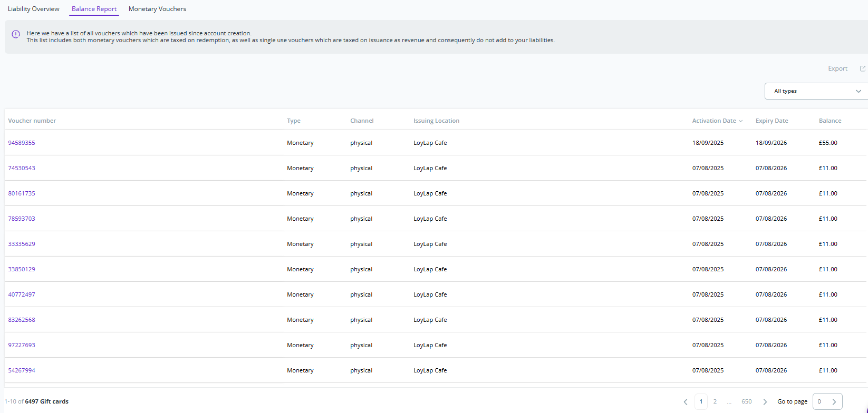Open voucher number 74530543
This screenshot has width=868, height=413.
[x=22, y=168]
